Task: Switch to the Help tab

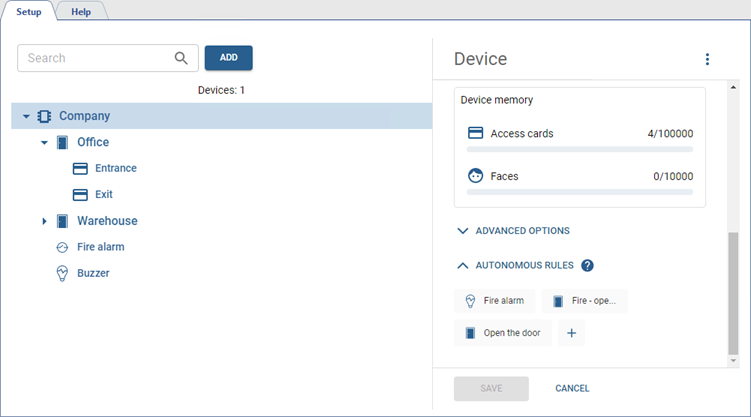Action: [81, 10]
